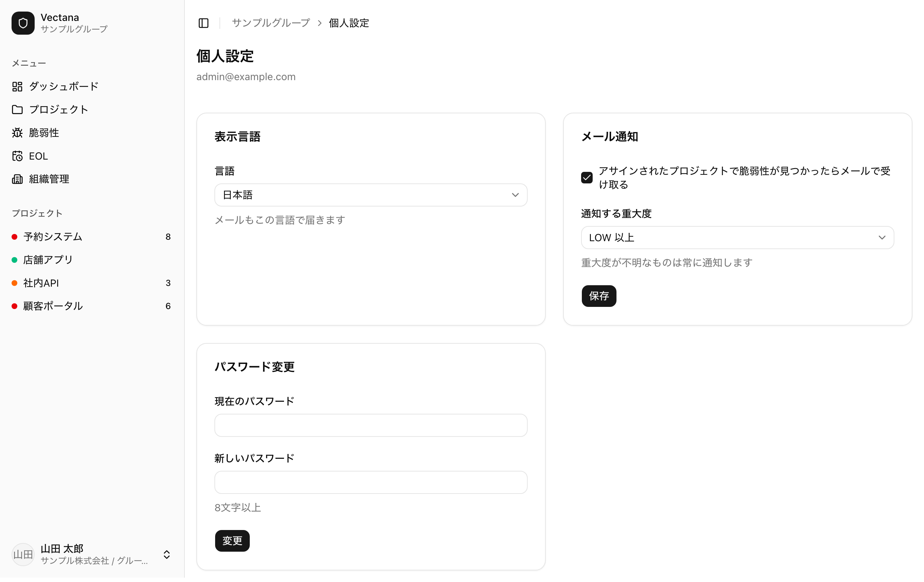924x582 pixels.
Task: Open the 顧客ポータル project
Action: pos(92,306)
